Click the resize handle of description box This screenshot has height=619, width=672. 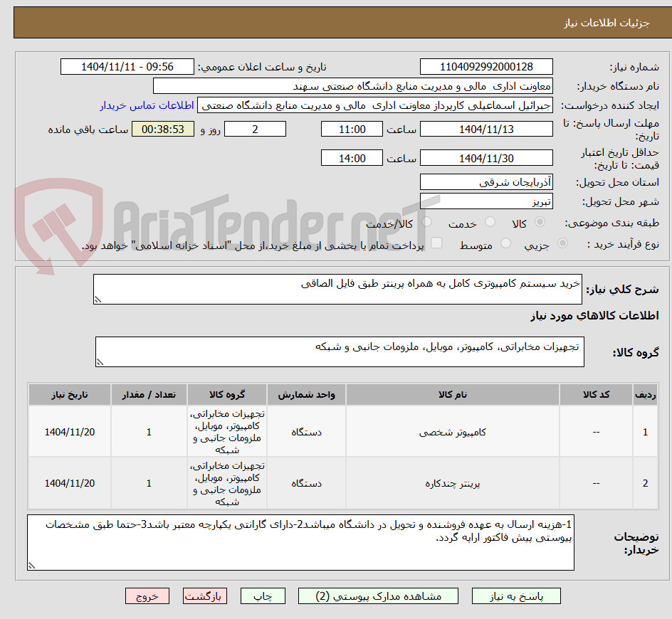coord(98,300)
